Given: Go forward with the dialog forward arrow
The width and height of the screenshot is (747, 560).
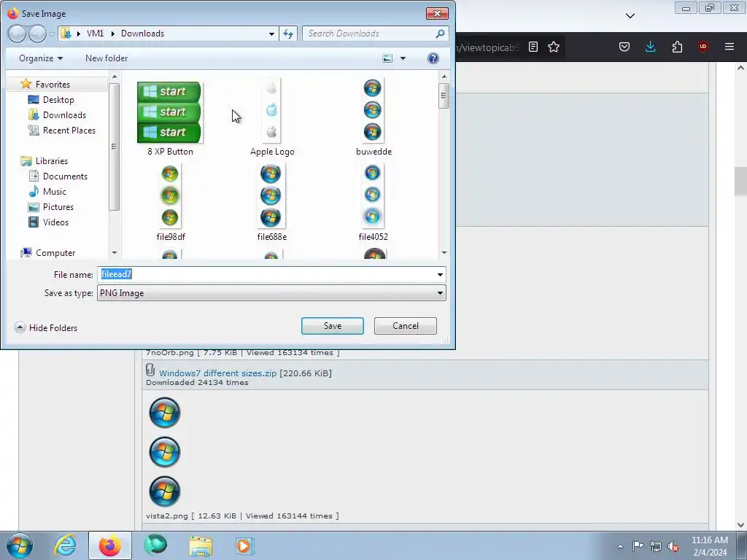Looking at the screenshot, I should [37, 34].
